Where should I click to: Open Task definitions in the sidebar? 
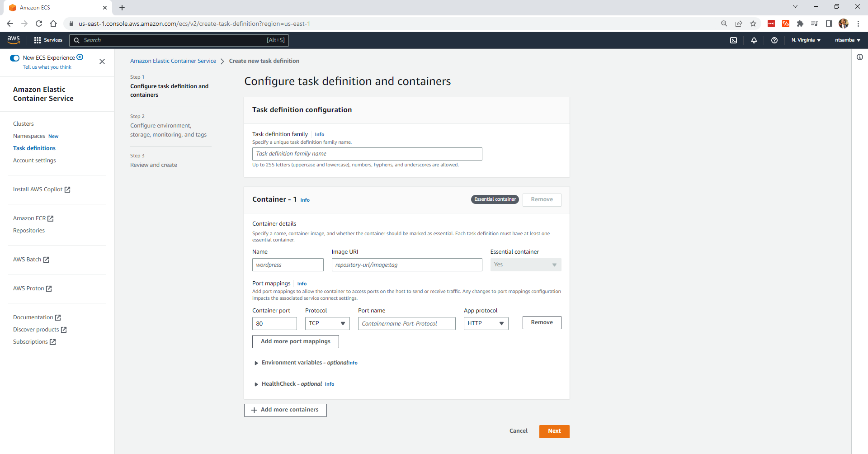(34, 148)
